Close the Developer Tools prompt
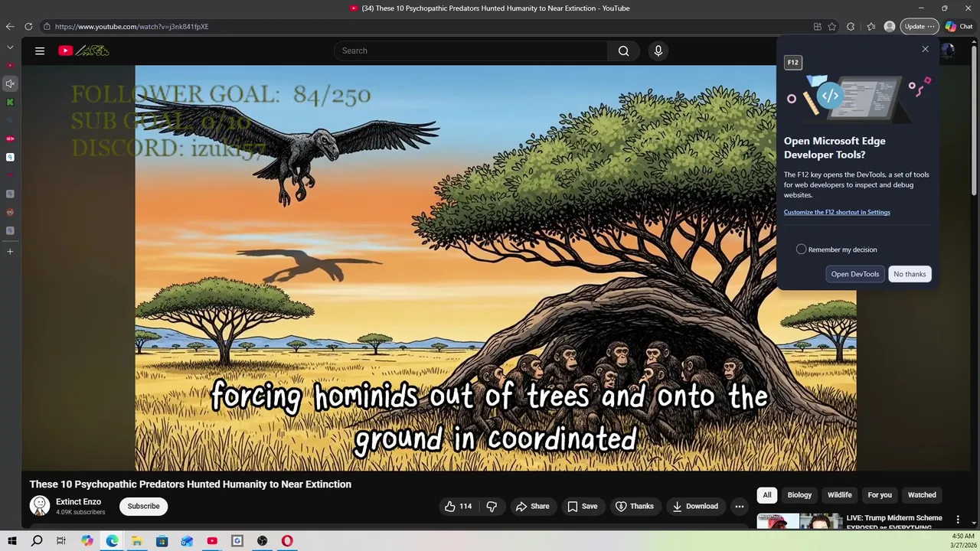 tap(925, 49)
